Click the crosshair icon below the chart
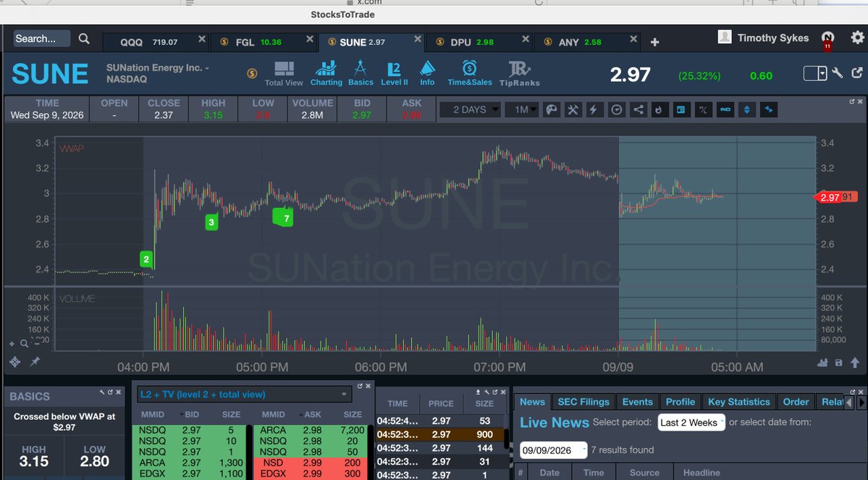The height and width of the screenshot is (480, 868). tap(15, 361)
